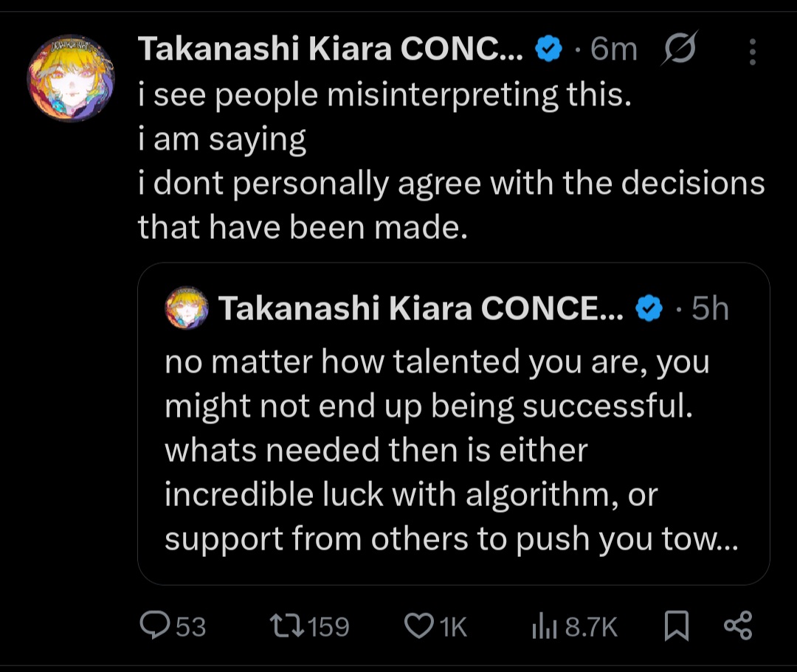Repost this tweet using the retweet icon

(x=284, y=626)
